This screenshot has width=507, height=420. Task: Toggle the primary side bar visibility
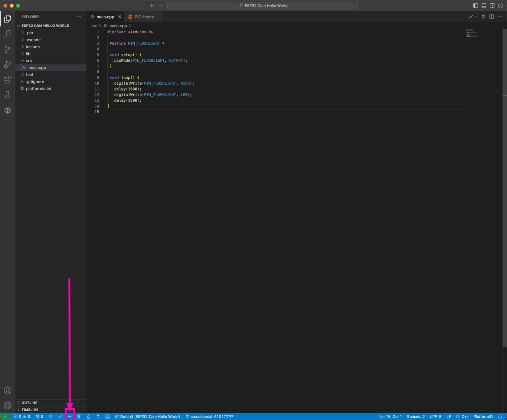coord(475,6)
